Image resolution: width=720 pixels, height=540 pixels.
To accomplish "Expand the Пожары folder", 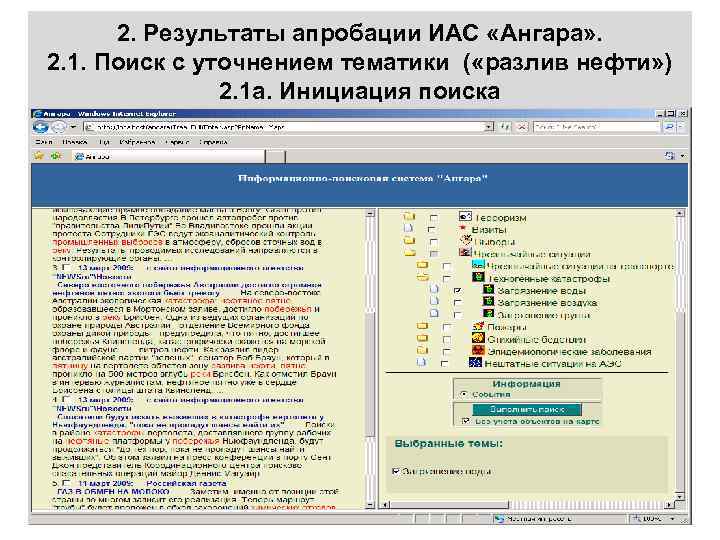I will [x=422, y=326].
